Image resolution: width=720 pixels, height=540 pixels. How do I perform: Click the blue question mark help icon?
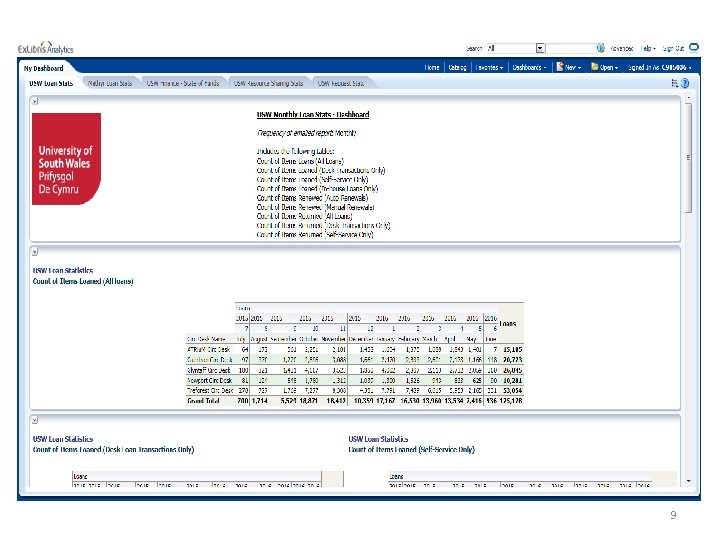coord(685,83)
